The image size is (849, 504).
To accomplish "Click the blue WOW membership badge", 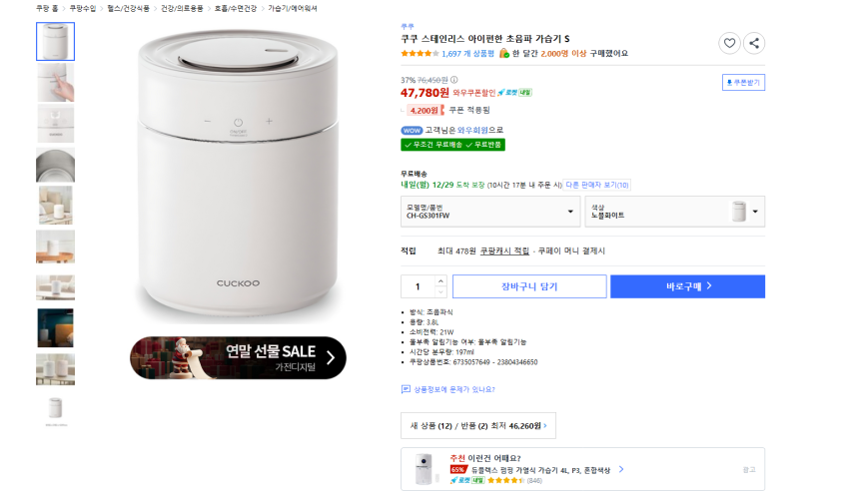I will tap(412, 130).
